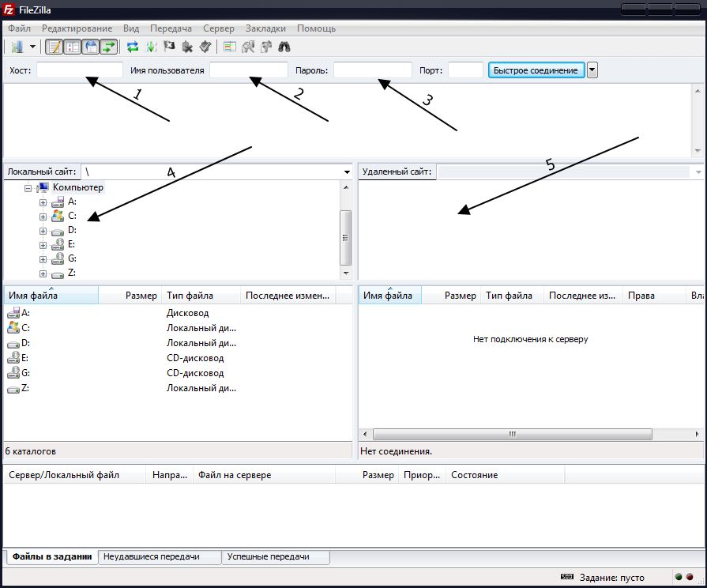Open the Помощь menu

pos(316,28)
